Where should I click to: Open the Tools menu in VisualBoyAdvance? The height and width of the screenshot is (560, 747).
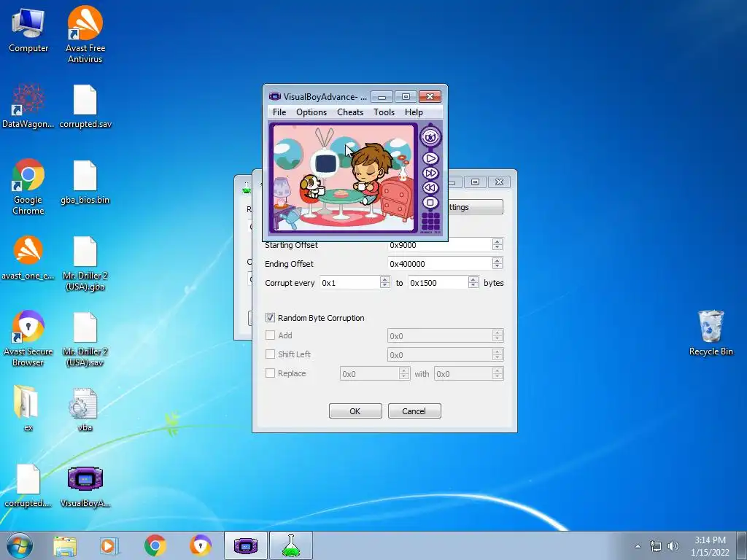(384, 112)
